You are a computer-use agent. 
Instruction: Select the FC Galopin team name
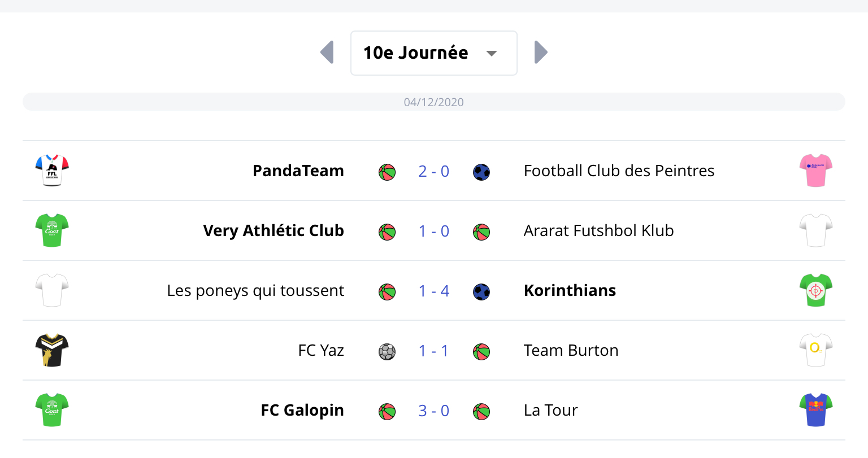click(x=302, y=410)
